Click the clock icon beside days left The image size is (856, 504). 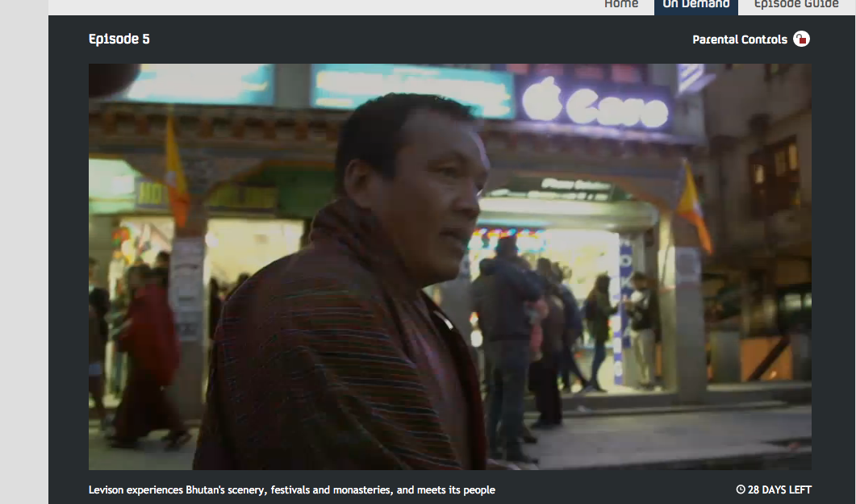point(741,489)
